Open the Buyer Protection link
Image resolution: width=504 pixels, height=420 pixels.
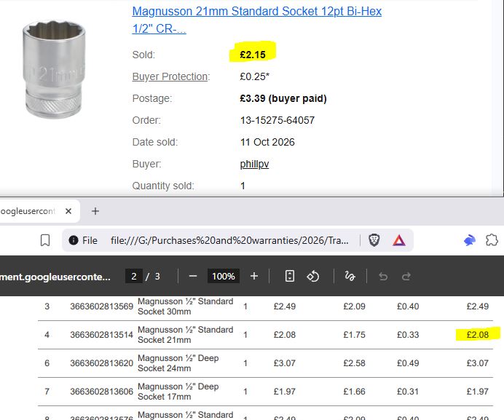[170, 76]
